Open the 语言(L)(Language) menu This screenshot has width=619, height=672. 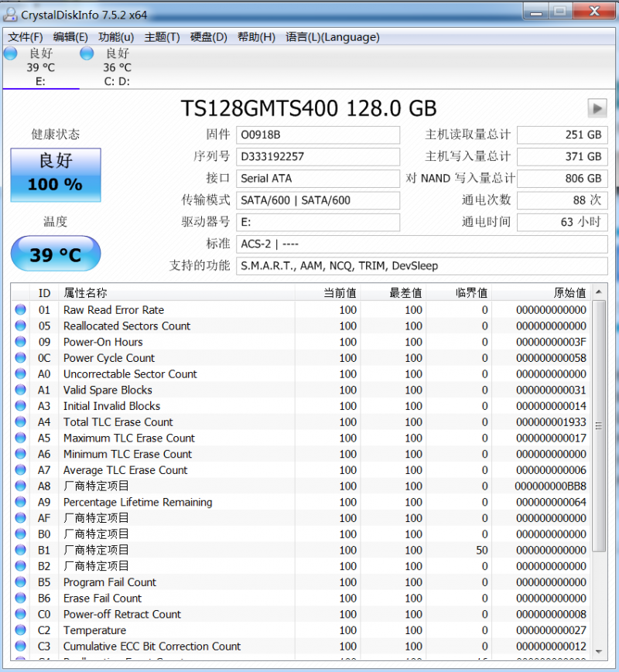pos(333,37)
